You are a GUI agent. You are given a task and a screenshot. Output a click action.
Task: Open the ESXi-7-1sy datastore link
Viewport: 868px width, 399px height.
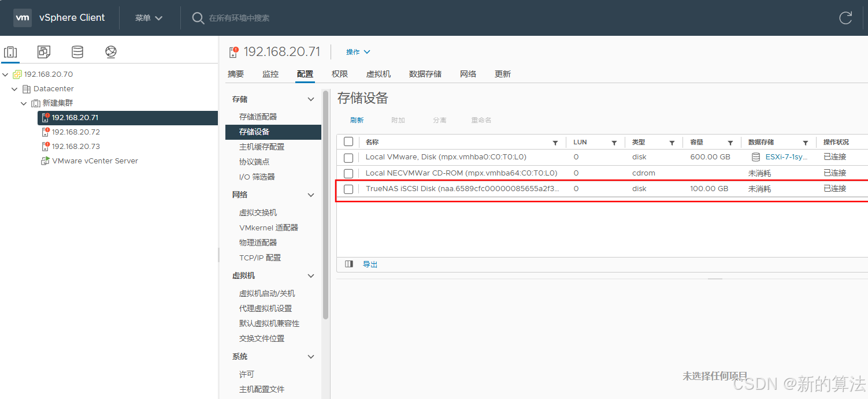click(x=787, y=157)
